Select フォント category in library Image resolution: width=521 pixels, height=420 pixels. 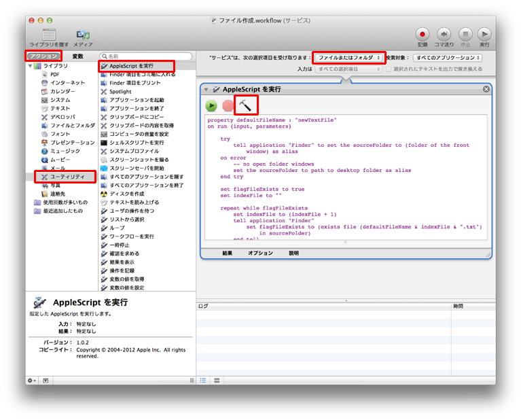point(61,134)
